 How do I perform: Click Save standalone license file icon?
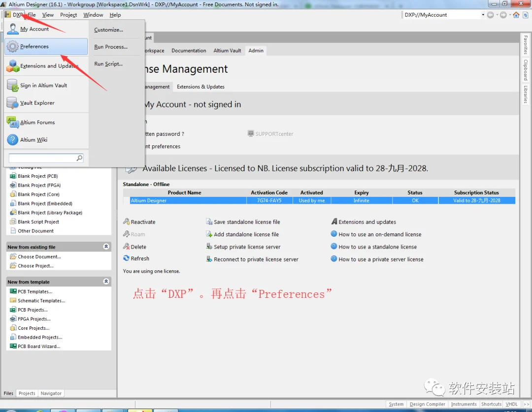[209, 222]
